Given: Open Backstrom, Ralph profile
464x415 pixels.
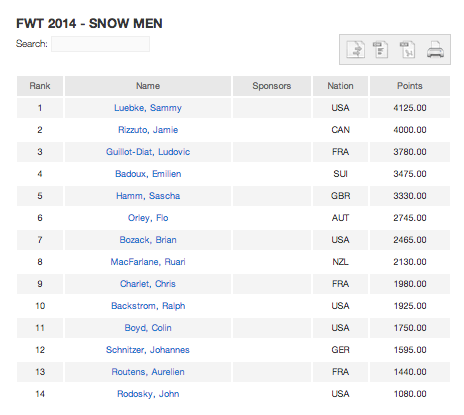Looking at the screenshot, I should pos(148,306).
